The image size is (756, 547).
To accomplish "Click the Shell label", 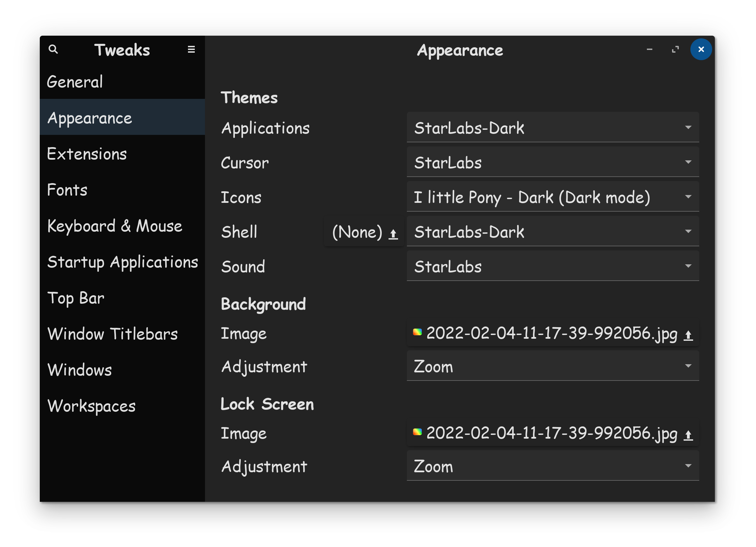I will 239,232.
